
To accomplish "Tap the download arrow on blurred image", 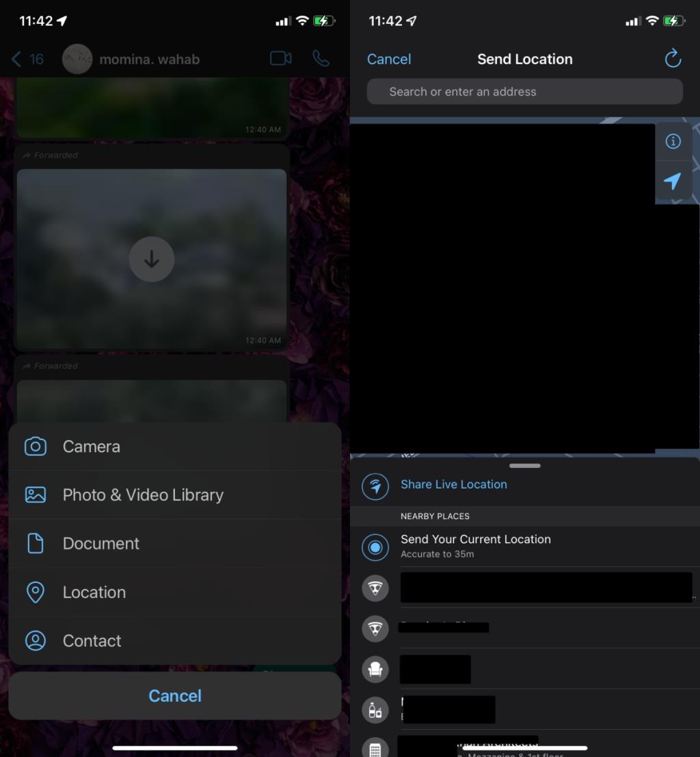I will point(152,259).
